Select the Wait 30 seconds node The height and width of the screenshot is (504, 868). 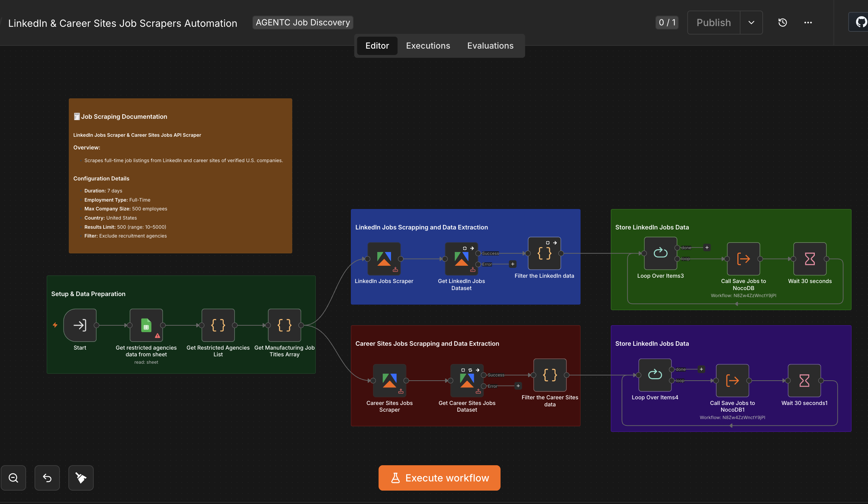(x=810, y=259)
